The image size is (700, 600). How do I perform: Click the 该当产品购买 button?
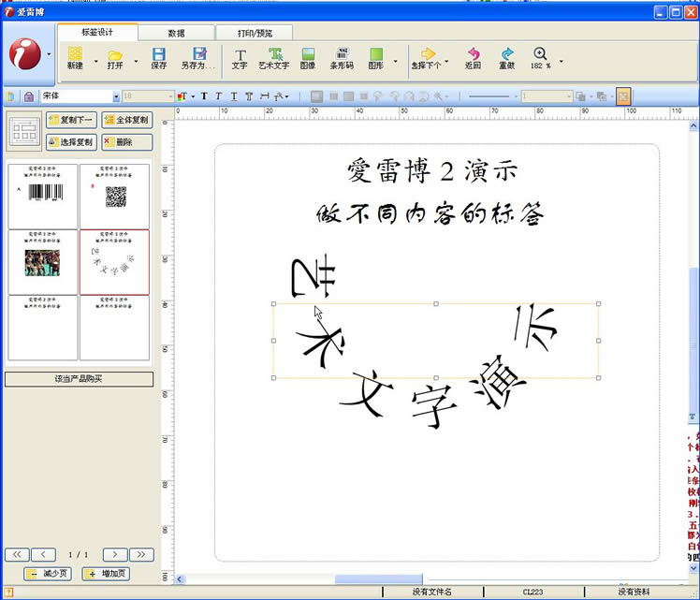point(79,379)
